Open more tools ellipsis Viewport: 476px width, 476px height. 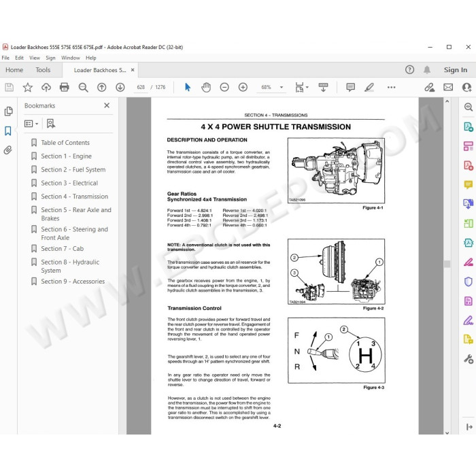click(x=391, y=88)
